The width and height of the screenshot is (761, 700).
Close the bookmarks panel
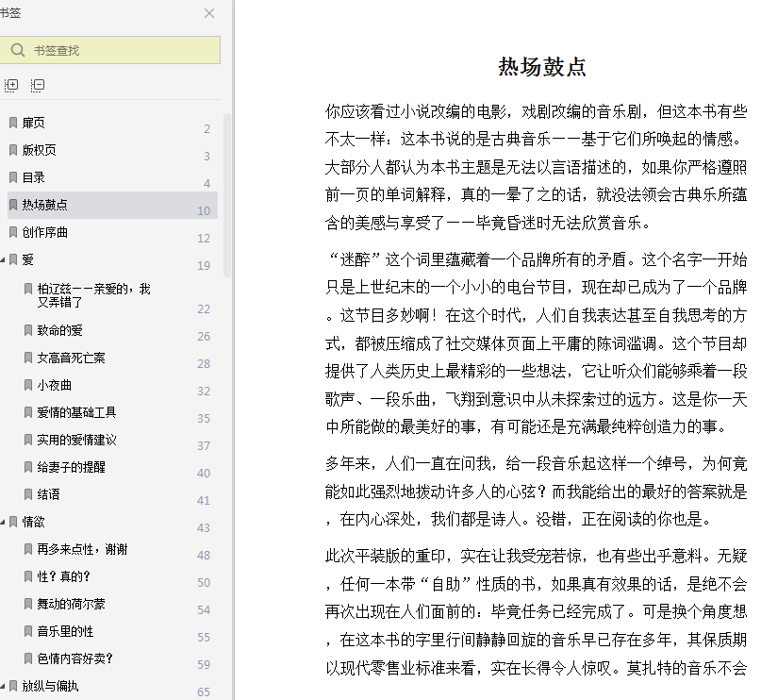(209, 13)
